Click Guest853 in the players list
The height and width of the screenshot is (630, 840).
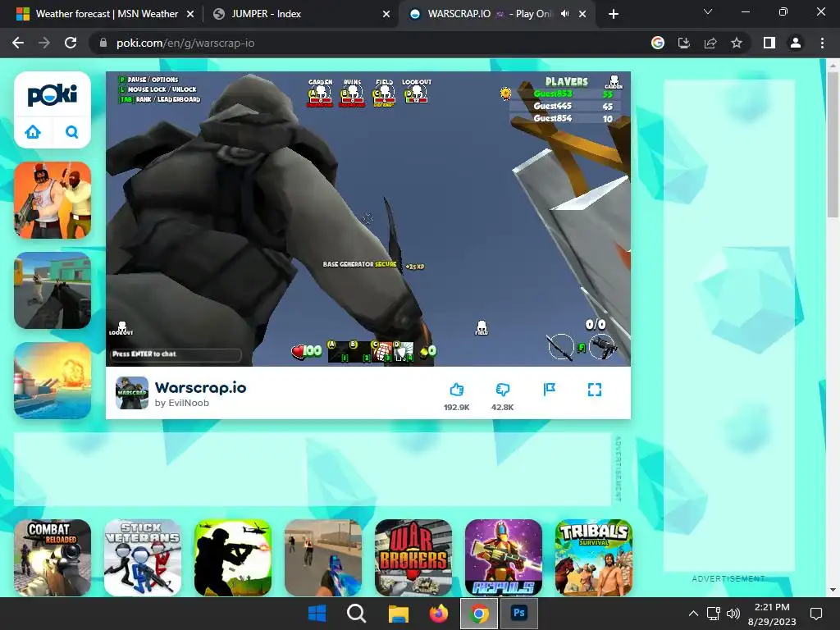point(553,94)
